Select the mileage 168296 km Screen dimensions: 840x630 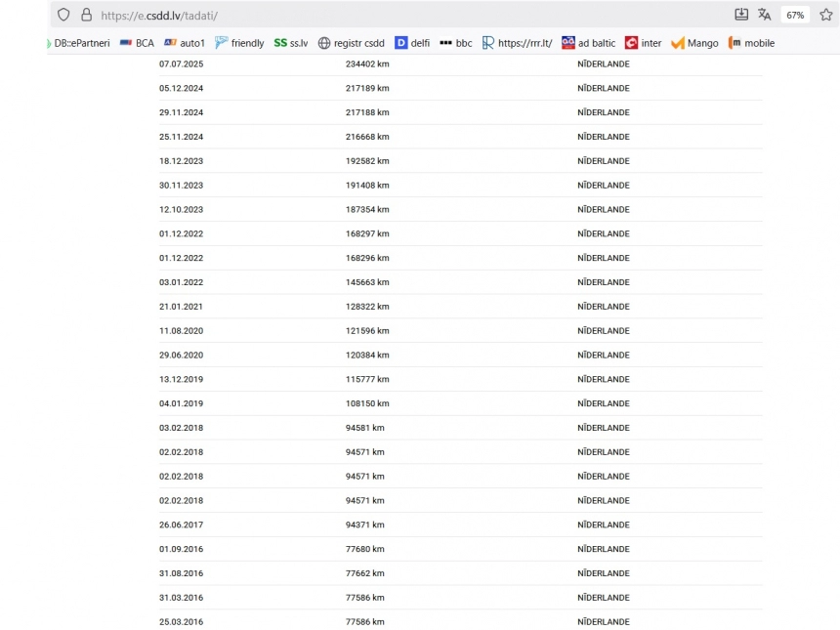tap(367, 258)
